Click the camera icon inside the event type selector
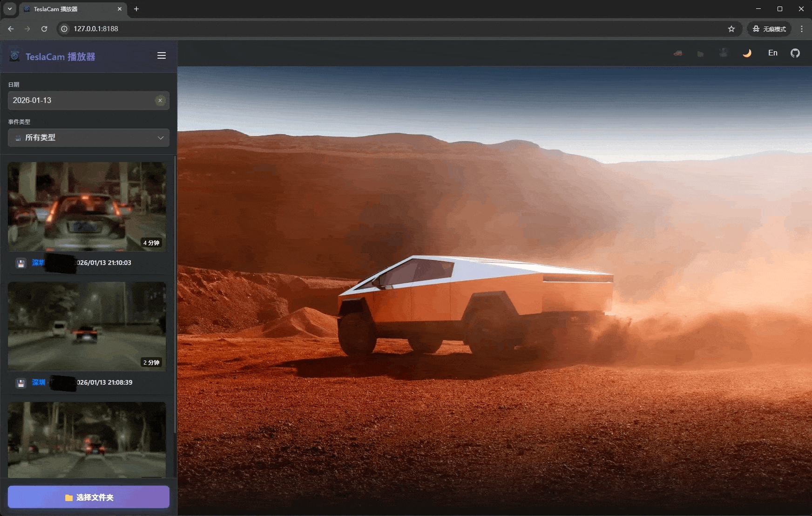812x516 pixels. (17, 138)
